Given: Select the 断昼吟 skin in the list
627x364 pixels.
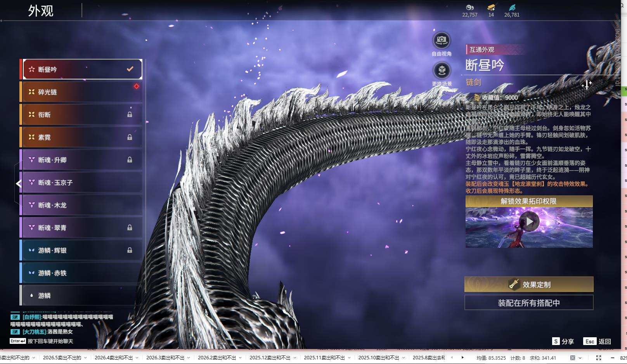Looking at the screenshot, I should [x=82, y=69].
